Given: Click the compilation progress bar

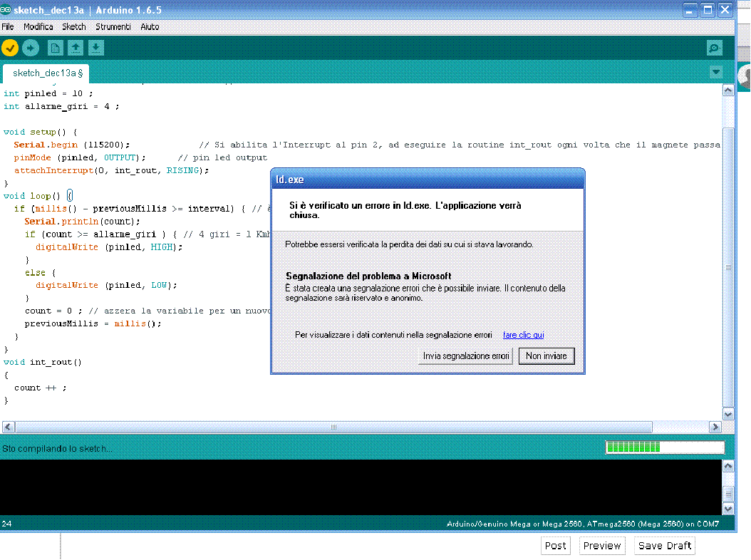Looking at the screenshot, I should coord(664,447).
